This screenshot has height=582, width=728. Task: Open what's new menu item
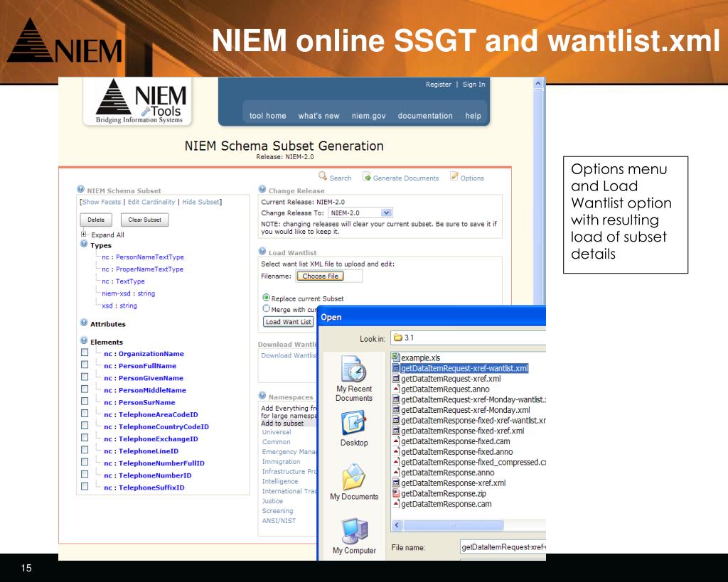(x=318, y=116)
